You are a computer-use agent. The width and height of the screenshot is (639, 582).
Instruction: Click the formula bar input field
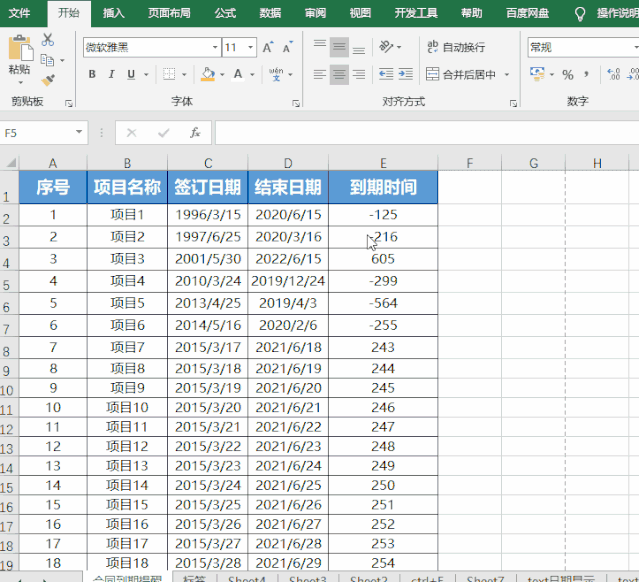(x=427, y=133)
